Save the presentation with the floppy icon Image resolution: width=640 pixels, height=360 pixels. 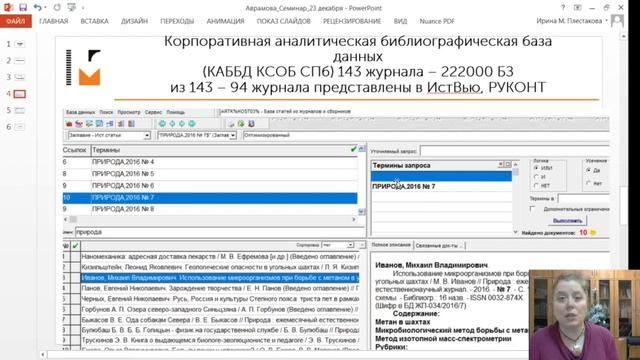pyautogui.click(x=23, y=7)
